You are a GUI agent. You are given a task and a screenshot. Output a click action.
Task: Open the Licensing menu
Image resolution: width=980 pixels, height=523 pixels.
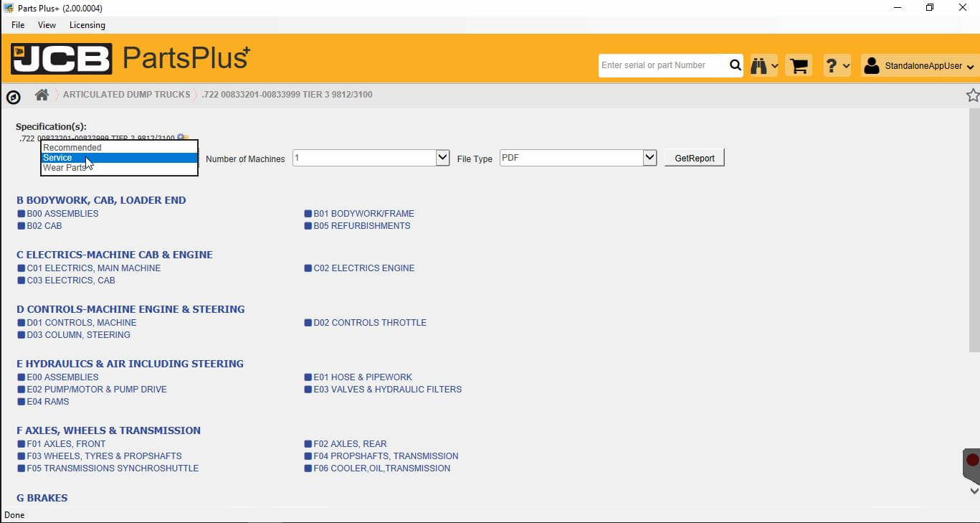click(x=87, y=25)
